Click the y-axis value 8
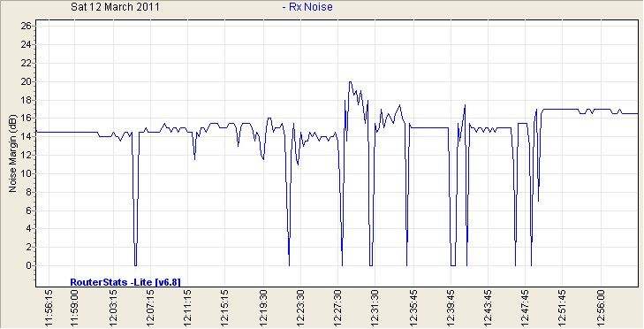Screen dimensions: 644x329 click(28, 192)
